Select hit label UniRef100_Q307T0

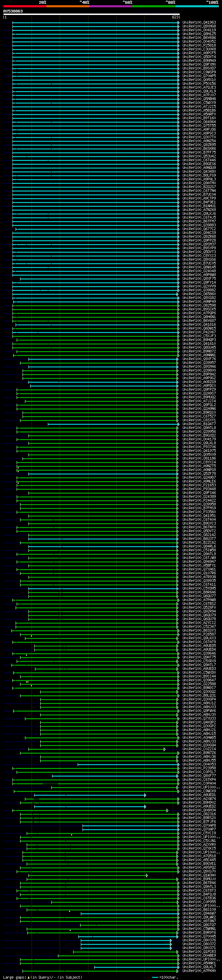click(199, 137)
